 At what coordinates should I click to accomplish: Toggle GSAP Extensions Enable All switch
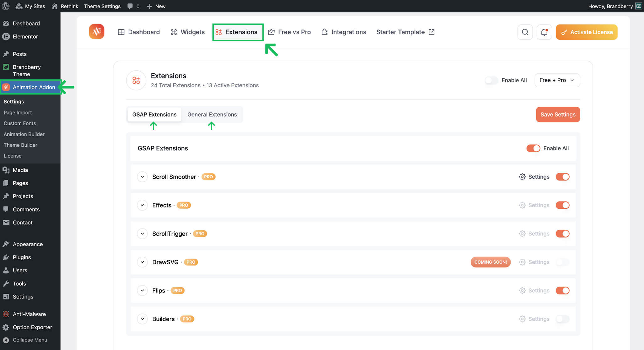tap(533, 148)
